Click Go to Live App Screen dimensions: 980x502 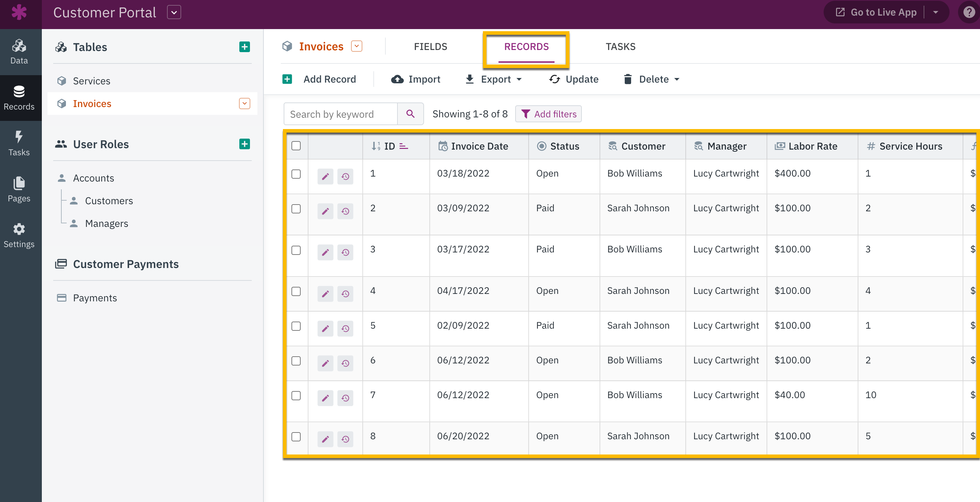coord(876,12)
